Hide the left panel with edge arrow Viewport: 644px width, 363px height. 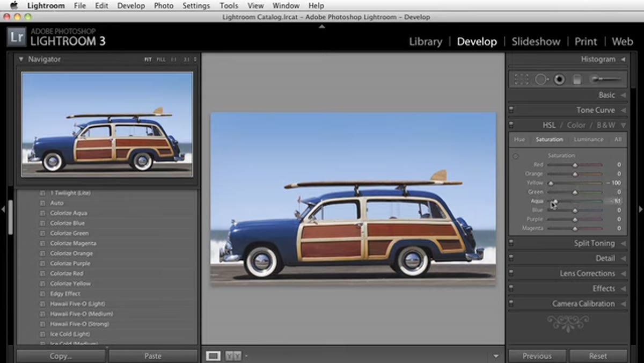4,209
